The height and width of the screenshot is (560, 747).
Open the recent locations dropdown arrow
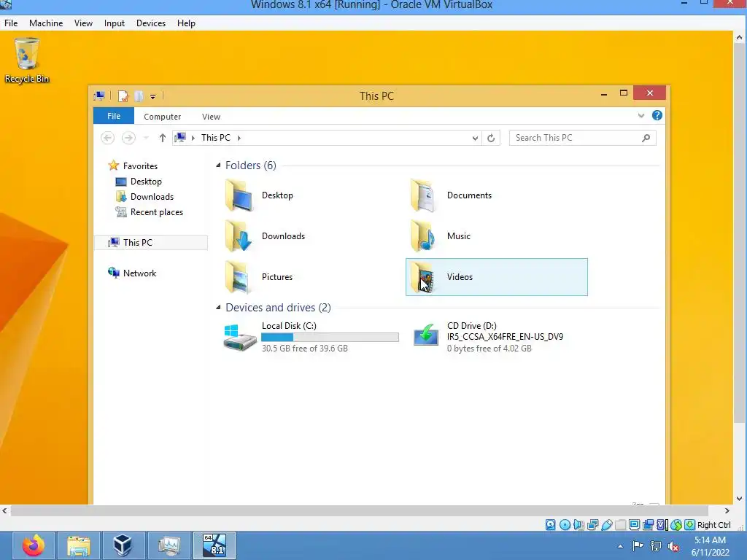(146, 138)
